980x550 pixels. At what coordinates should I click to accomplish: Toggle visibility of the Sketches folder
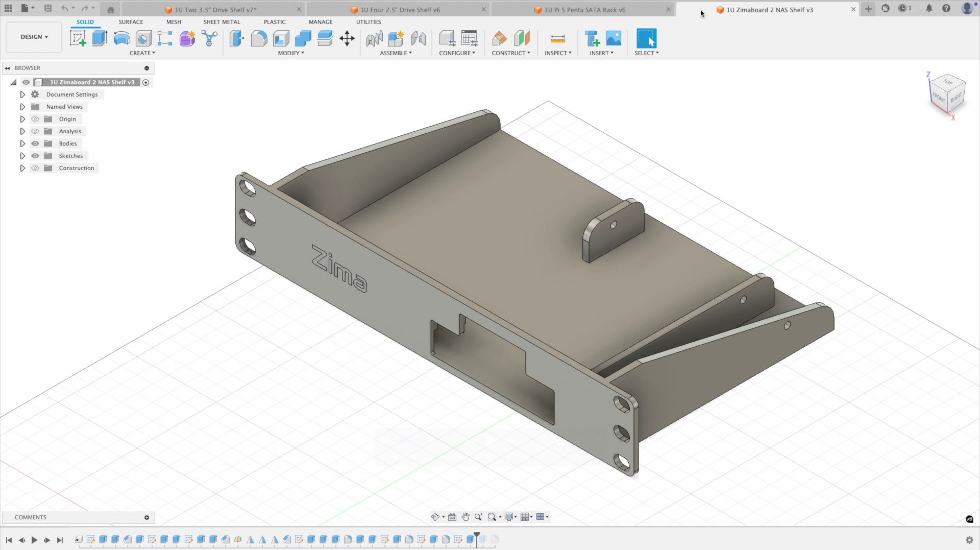click(x=35, y=156)
